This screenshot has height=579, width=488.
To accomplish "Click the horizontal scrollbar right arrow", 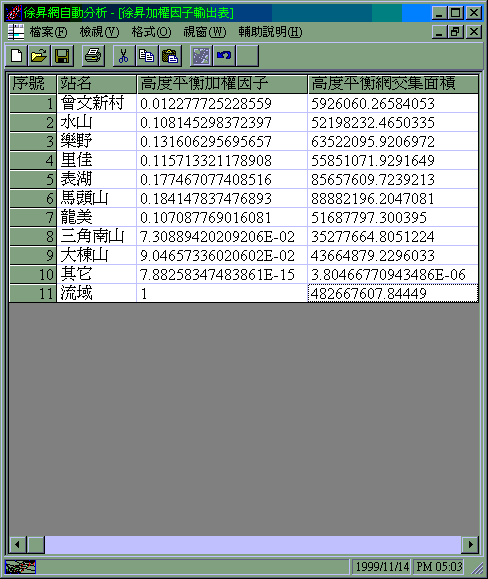I will [470, 545].
